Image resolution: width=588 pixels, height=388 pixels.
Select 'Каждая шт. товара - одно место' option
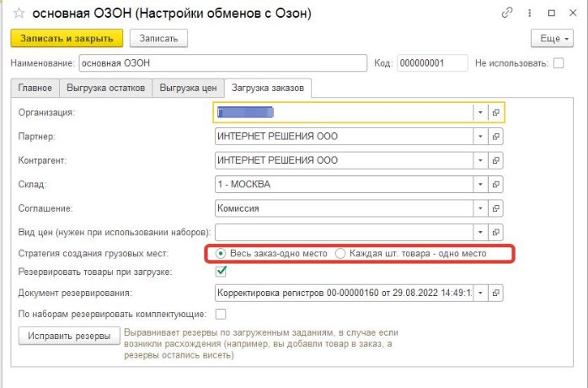pos(340,253)
